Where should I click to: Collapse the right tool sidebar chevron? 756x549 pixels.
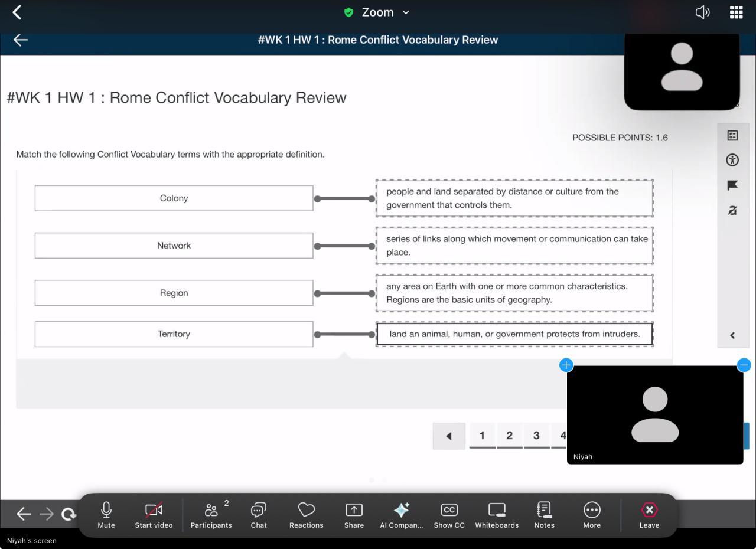click(x=732, y=335)
